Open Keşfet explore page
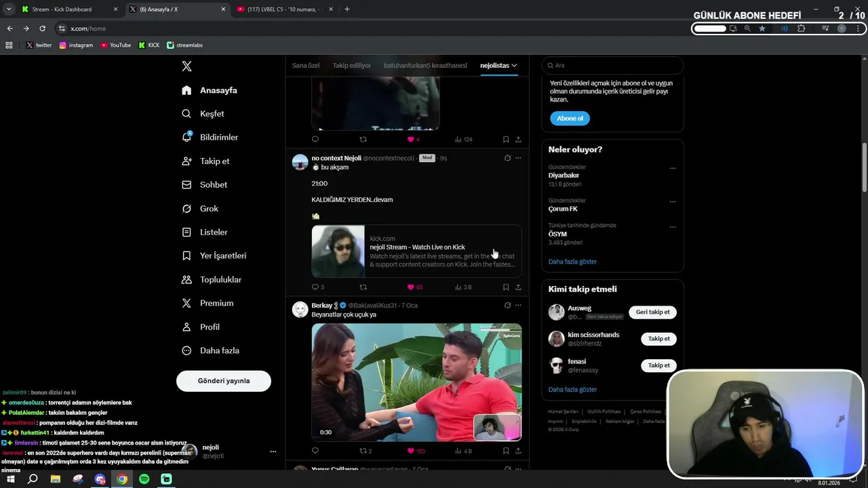868x488 pixels. point(203,114)
